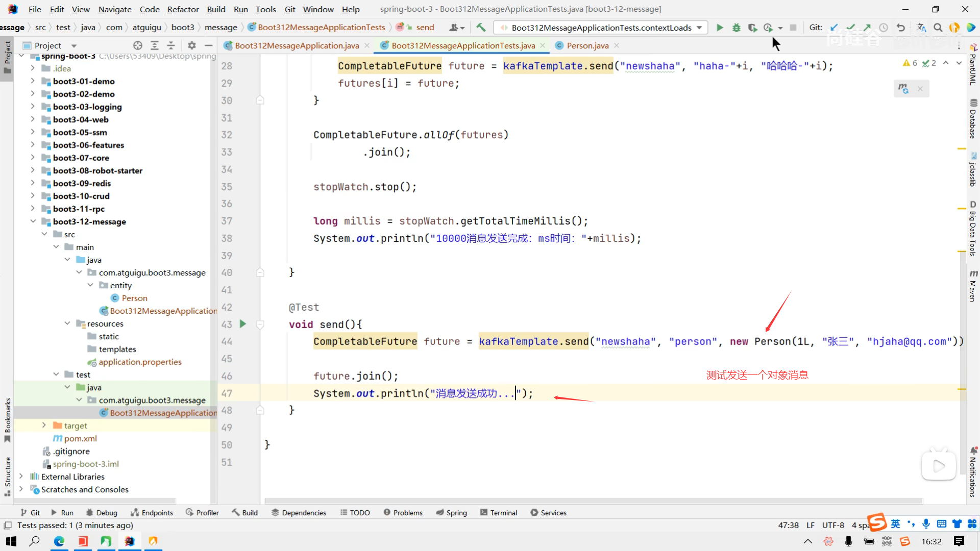
Task: Click the Git update project arrow icon
Action: (x=834, y=28)
